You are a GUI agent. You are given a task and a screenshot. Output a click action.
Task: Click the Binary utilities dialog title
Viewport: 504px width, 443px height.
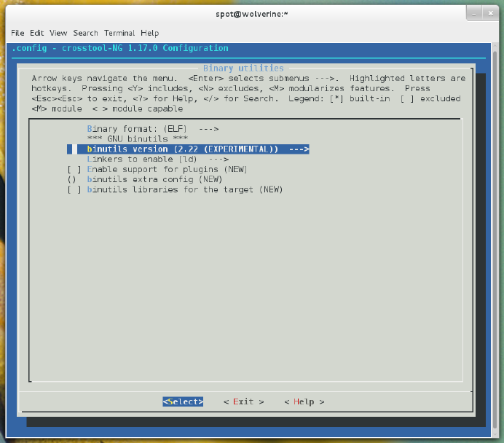pyautogui.click(x=243, y=68)
